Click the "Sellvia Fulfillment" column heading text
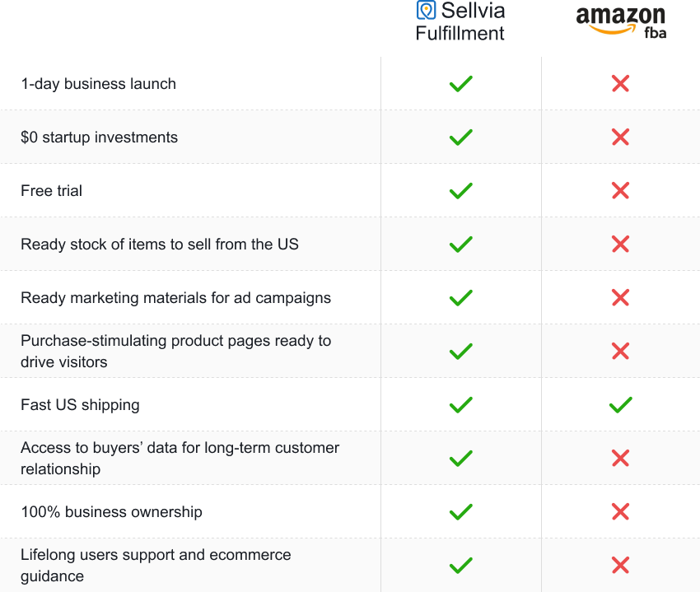This screenshot has height=592, width=700. pos(460,21)
